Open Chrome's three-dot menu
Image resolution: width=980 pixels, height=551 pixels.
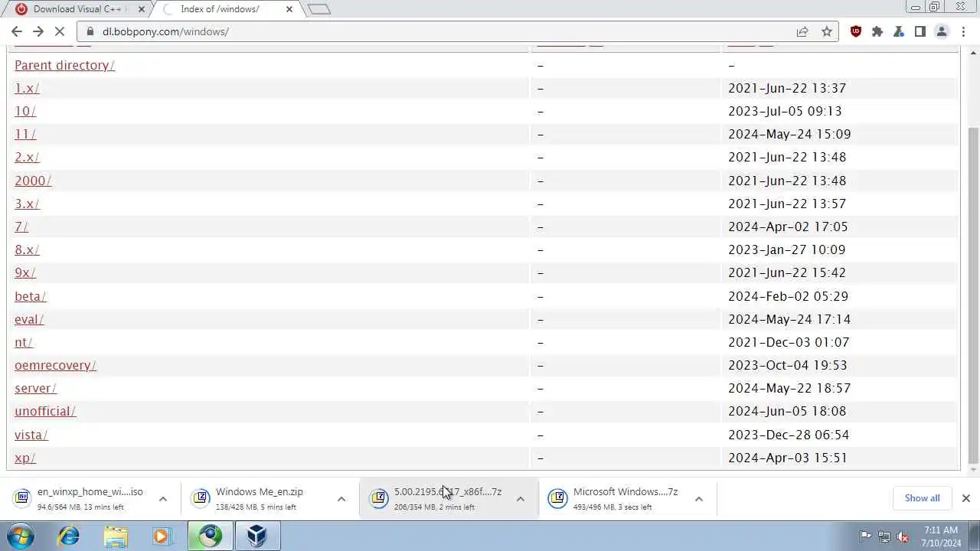(963, 31)
